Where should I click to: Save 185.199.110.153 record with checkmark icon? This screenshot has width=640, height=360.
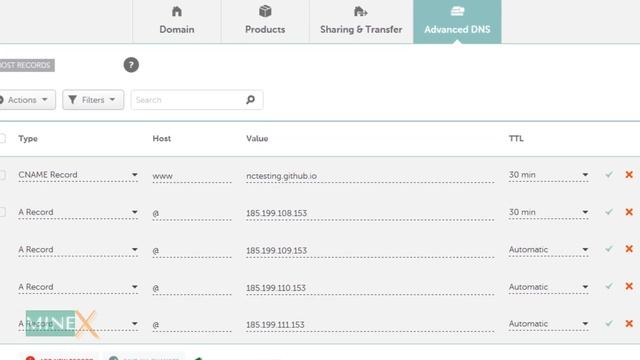[x=609, y=286]
